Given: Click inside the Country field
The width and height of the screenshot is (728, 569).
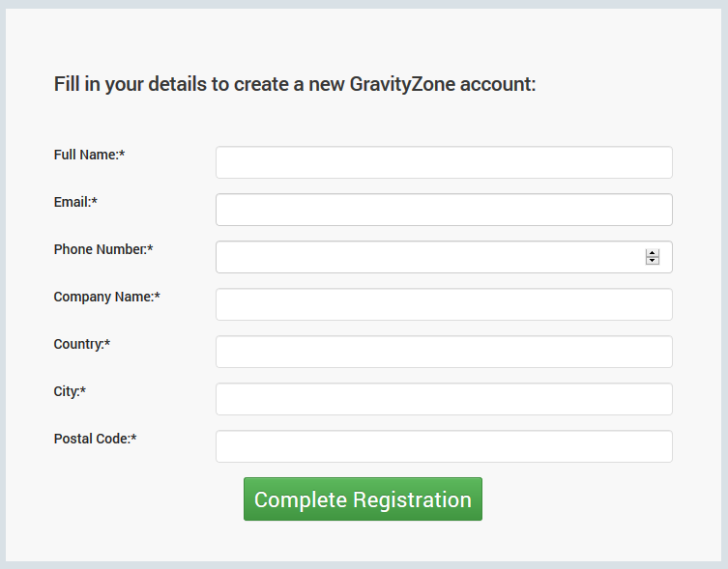Looking at the screenshot, I should pos(444,352).
